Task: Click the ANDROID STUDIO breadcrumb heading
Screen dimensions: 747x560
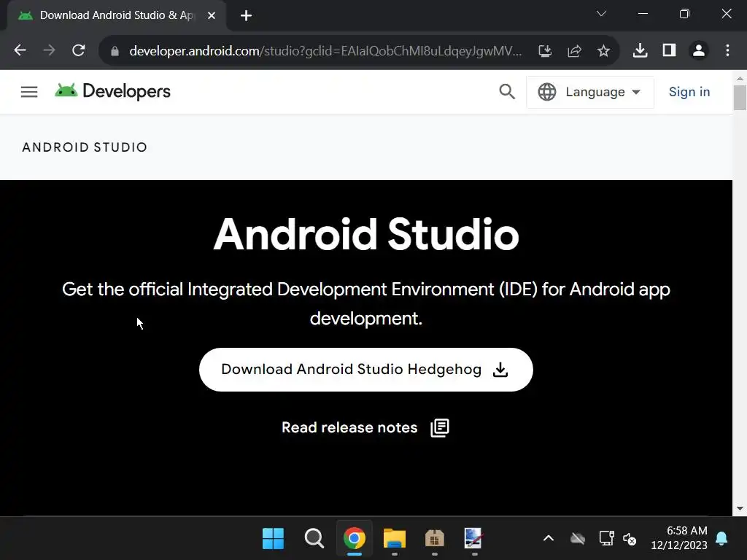Action: point(85,147)
